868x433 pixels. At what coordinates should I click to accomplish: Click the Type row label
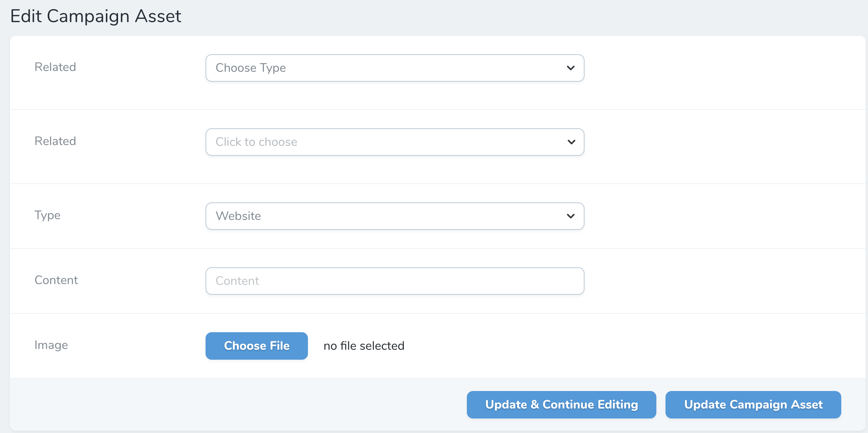[47, 215]
